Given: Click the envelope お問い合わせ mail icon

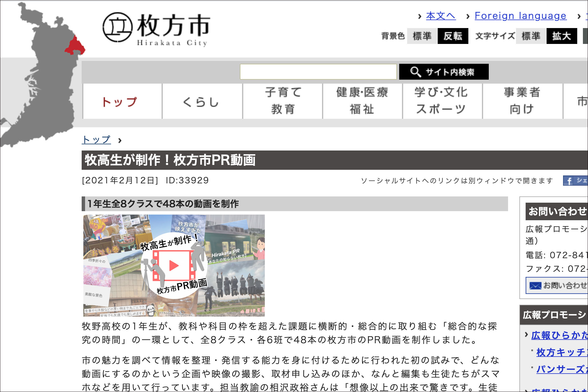Looking at the screenshot, I should pyautogui.click(x=535, y=286).
